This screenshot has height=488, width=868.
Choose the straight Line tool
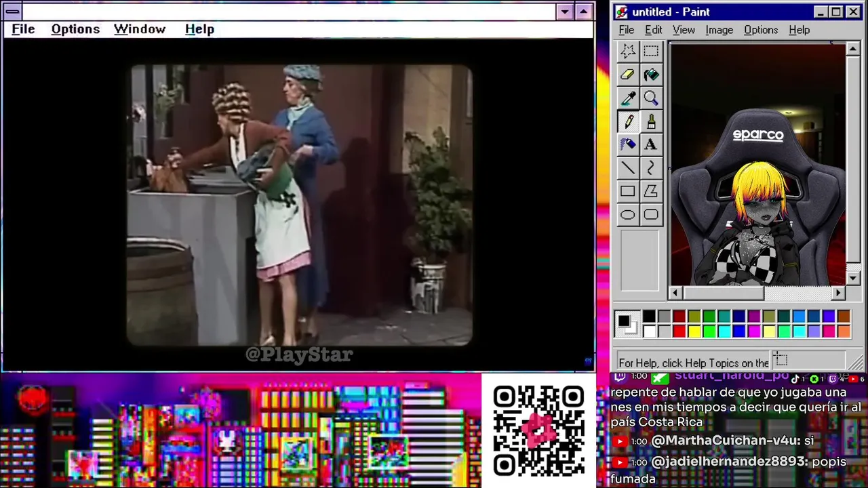628,168
